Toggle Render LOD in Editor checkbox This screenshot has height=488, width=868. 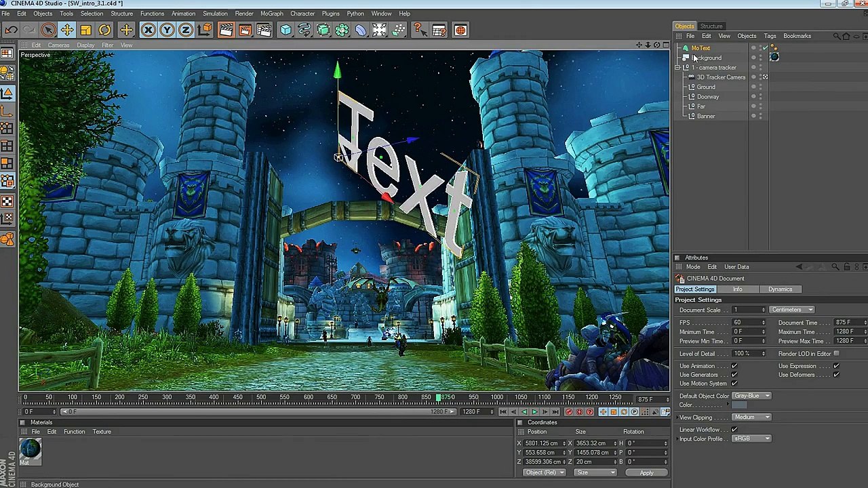pyautogui.click(x=836, y=354)
